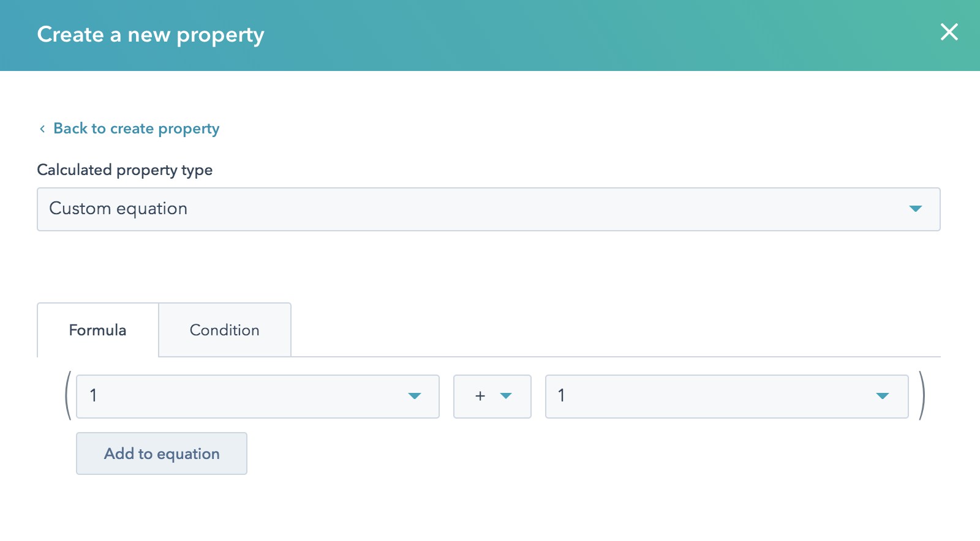Click the caret arrow in the Custom equation field
980x541 pixels.
tap(915, 209)
